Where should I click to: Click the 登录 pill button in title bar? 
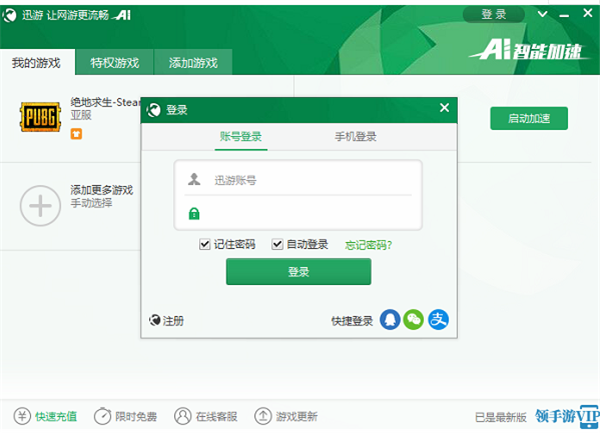coord(493,15)
